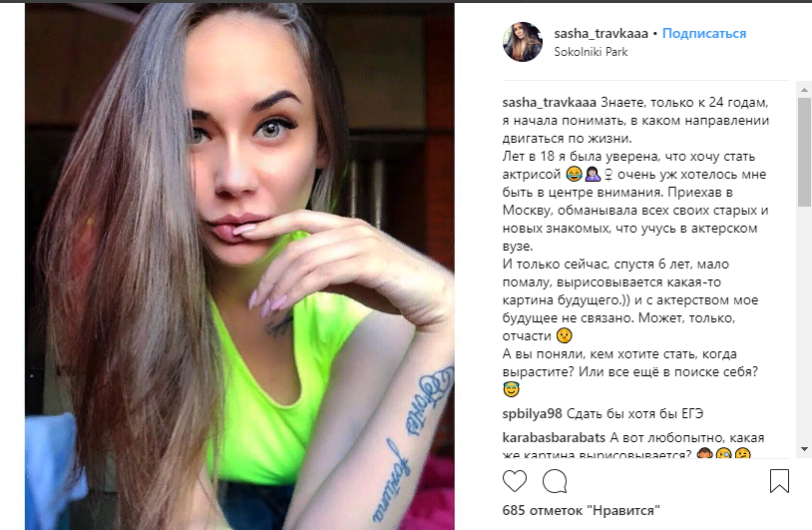The height and width of the screenshot is (530, 812).
Task: Click the sasha_travkaaa username in the header
Action: pyautogui.click(x=601, y=34)
